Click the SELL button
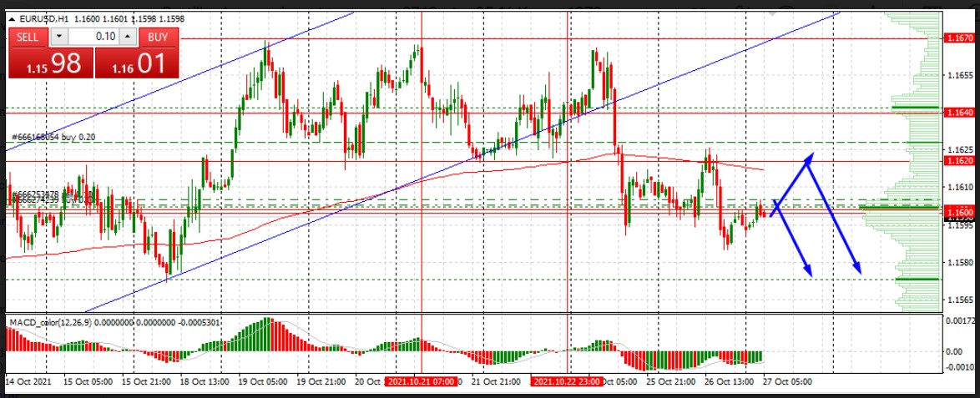The image size is (980, 398). click(x=28, y=37)
